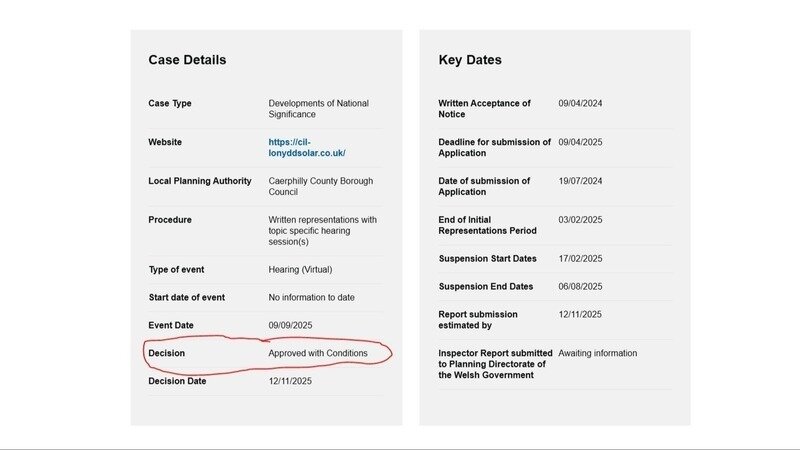Click the Suspension End date 06/08/2025

pos(580,286)
